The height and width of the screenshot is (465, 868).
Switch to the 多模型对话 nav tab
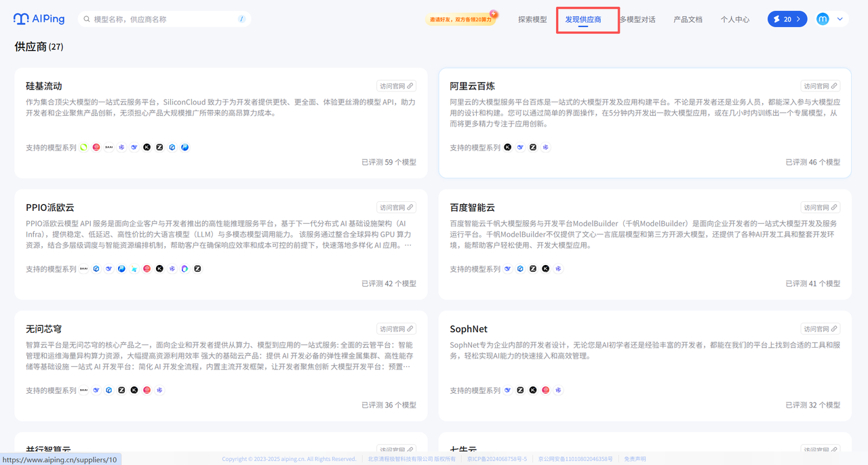637,20
